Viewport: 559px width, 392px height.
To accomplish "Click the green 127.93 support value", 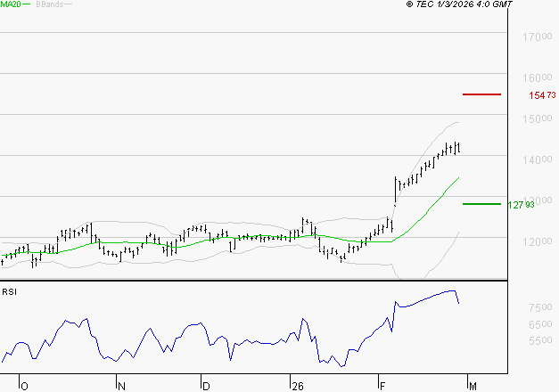I will tap(522, 205).
